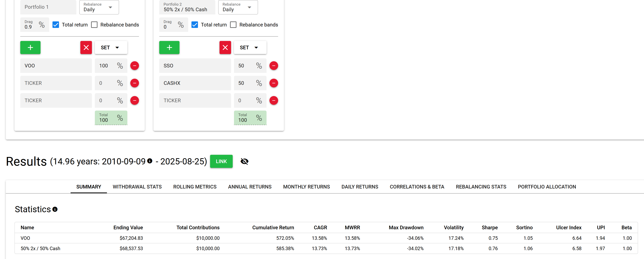Enable Rebalance bands for Portfolio 2
Viewport: 644px width, 259px height.
tap(233, 24)
